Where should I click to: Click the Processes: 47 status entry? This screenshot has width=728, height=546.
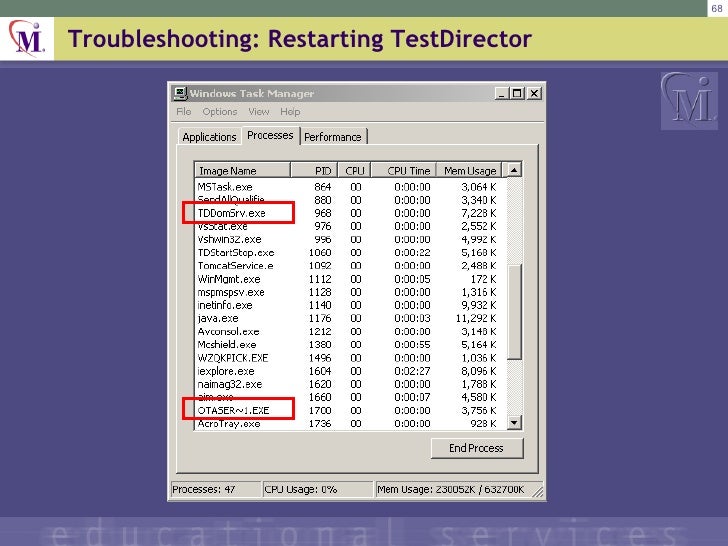[x=215, y=489]
